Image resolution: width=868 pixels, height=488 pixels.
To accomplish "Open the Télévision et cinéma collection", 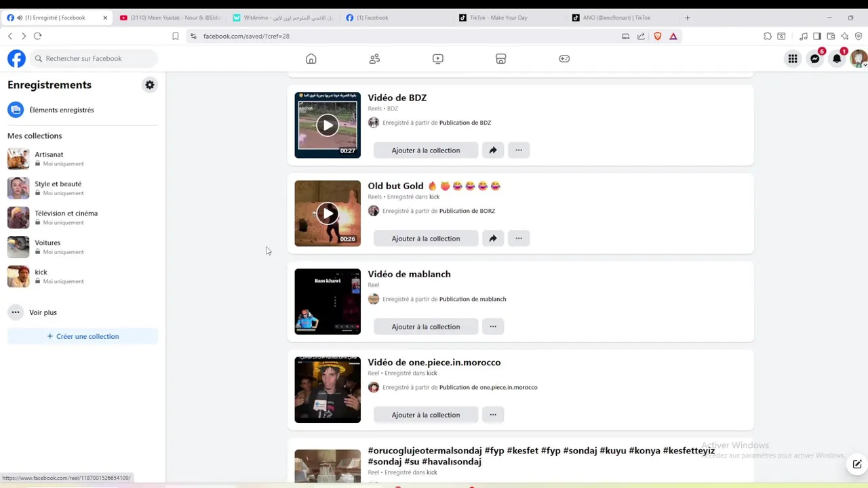I will (83, 218).
